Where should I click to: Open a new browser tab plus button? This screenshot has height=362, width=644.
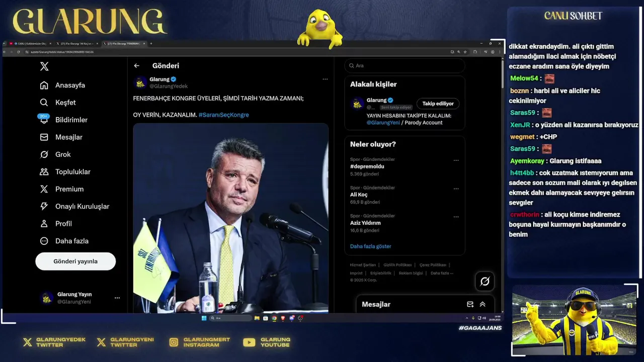click(x=151, y=44)
